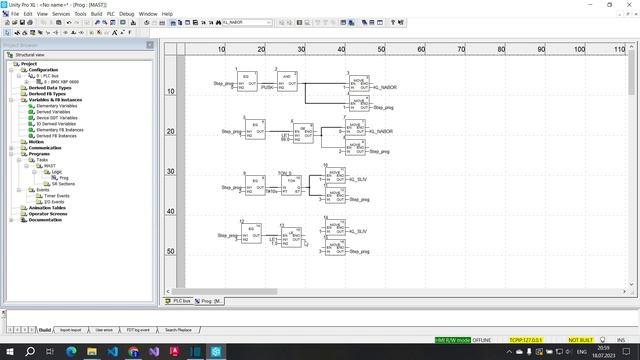Open the Services menu
Viewport: 640px width, 360px height.
(x=61, y=14)
